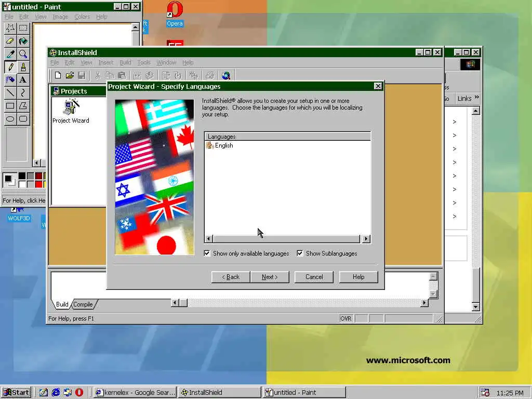Launch Opera from the Quick Launch bar
This screenshot has width=532, height=399.
coord(79,392)
